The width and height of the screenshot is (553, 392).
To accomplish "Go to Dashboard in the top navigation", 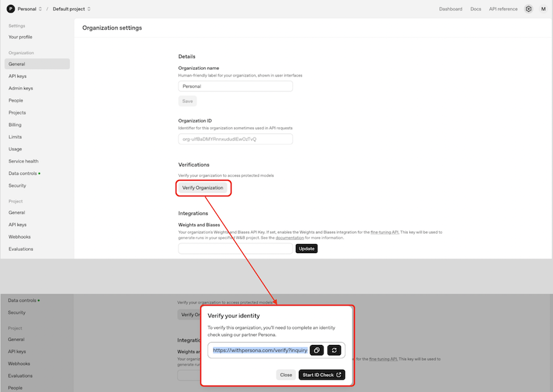I will (450, 9).
